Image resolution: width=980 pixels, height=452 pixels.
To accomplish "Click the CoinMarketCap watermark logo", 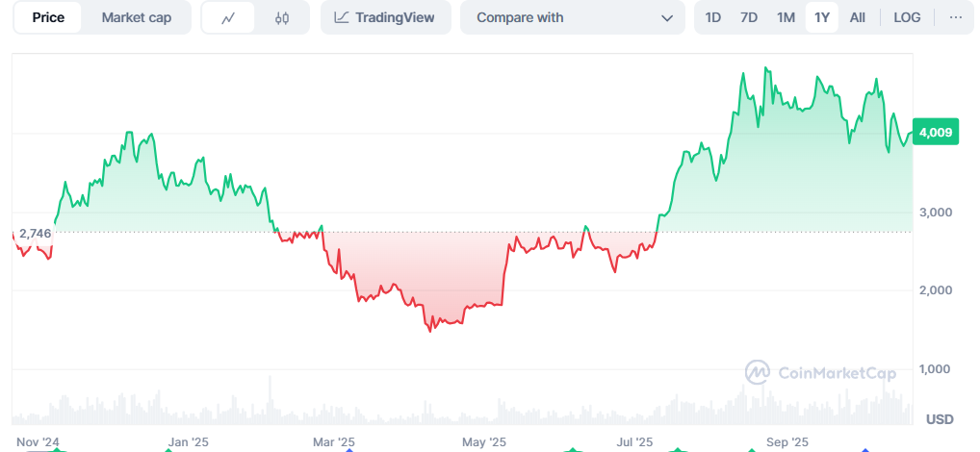I will (x=821, y=372).
